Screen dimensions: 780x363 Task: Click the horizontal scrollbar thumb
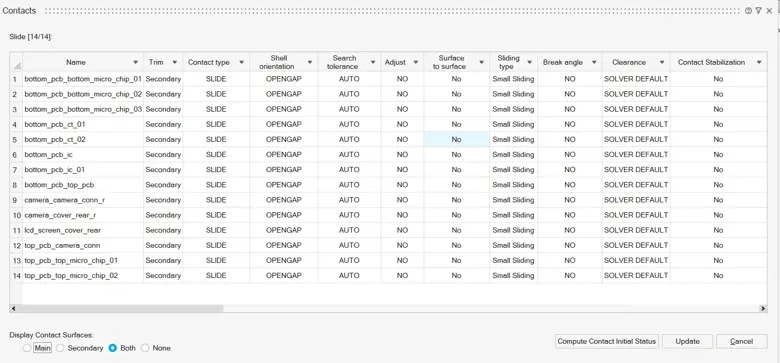click(x=120, y=309)
